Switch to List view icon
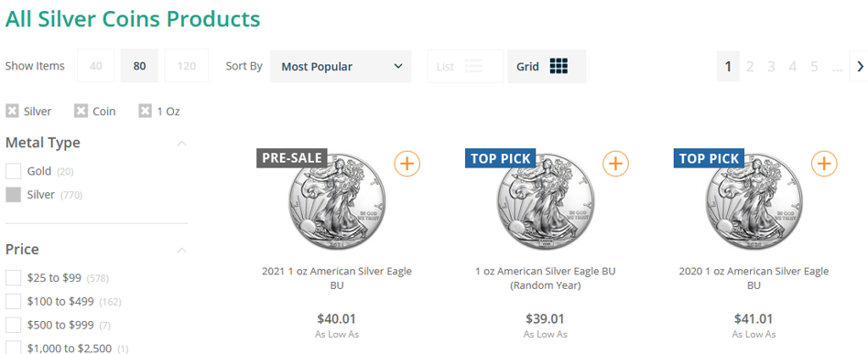Image resolution: width=868 pixels, height=354 pixels. point(474,67)
